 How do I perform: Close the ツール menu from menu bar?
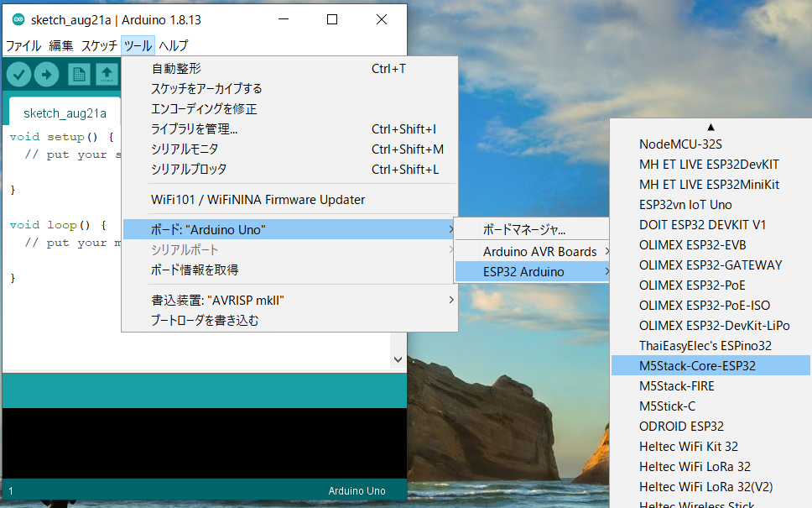pyautogui.click(x=138, y=45)
